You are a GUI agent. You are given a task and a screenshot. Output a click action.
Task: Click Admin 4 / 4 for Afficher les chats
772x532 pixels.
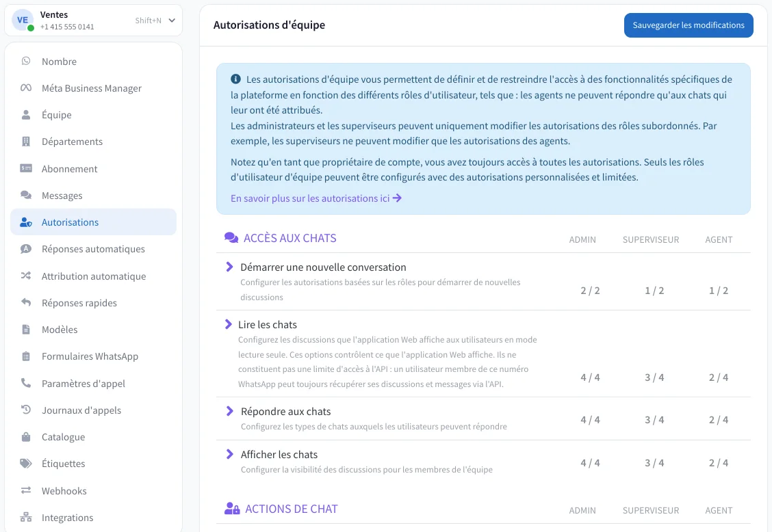[591, 463]
